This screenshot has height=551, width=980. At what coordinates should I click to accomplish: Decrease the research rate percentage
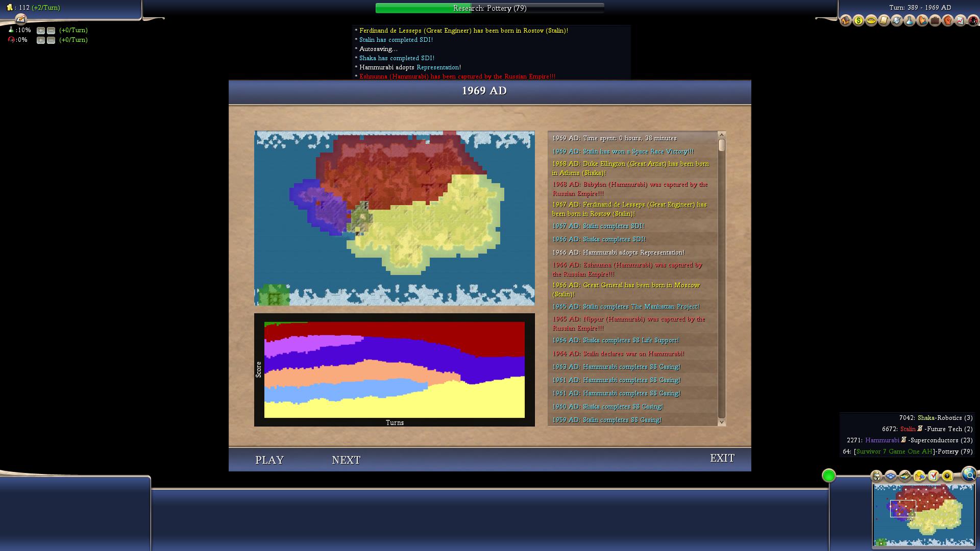coord(51,31)
